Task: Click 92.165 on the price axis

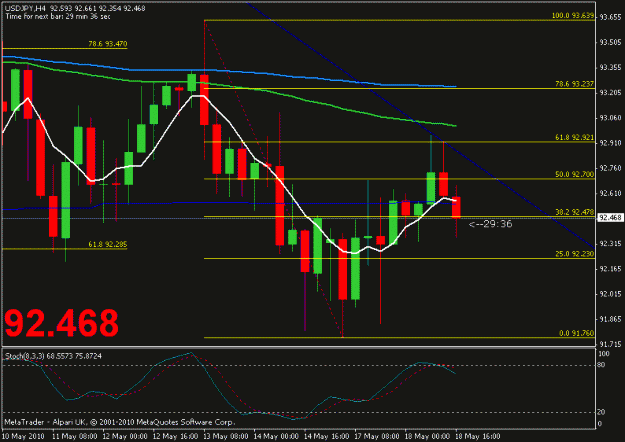Action: tap(610, 269)
